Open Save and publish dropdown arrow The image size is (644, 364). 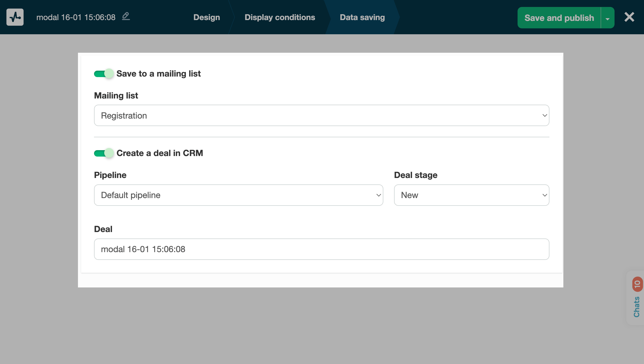[x=608, y=18]
